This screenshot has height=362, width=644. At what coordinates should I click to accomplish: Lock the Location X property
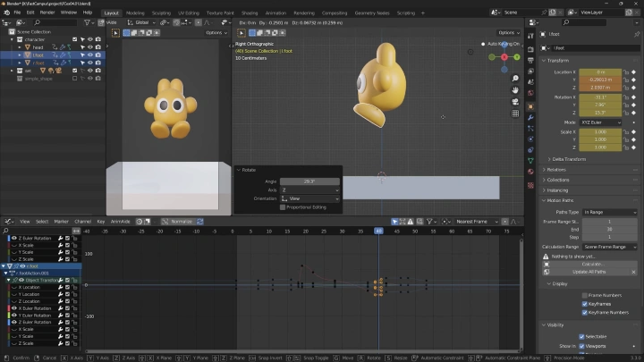click(x=626, y=72)
